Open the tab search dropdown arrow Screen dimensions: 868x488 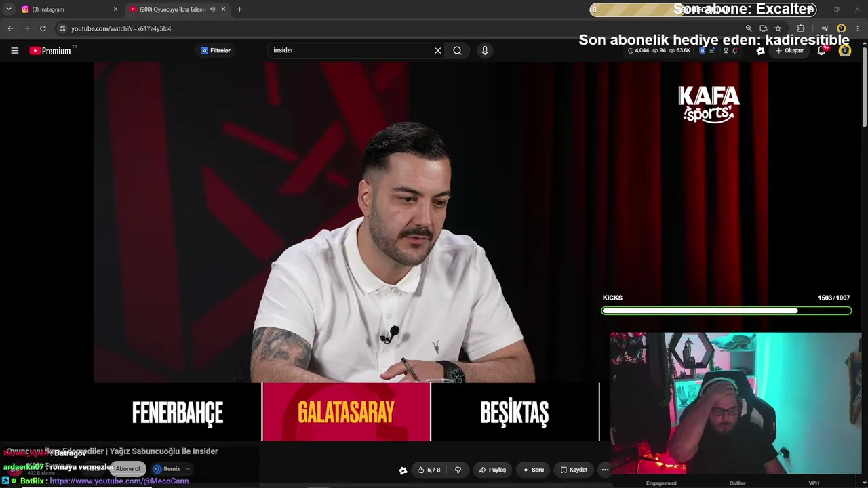pos(9,9)
